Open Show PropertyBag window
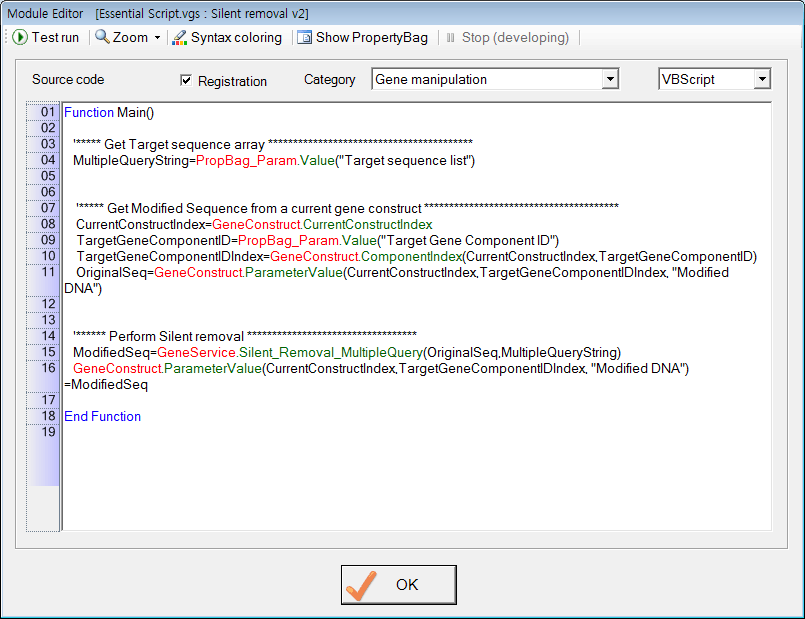This screenshot has height=619, width=805. (362, 37)
